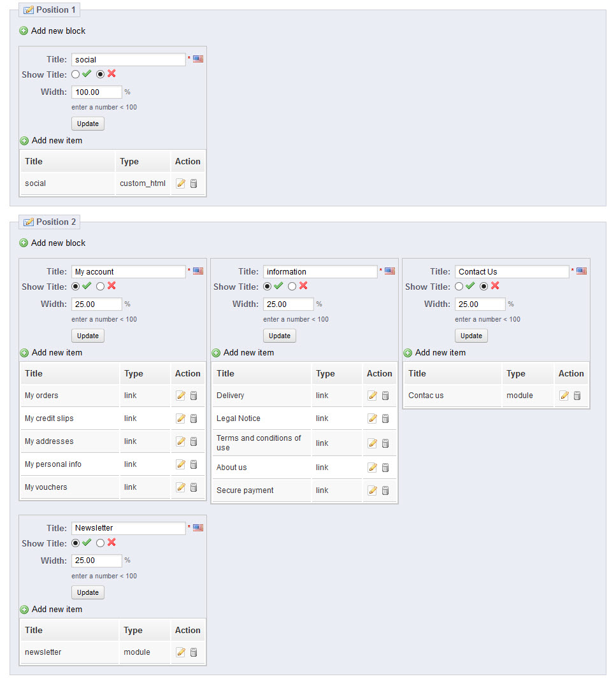Screen dimensions: 616x679
Task: Delete the 'Legal Notice' item
Action: (385, 418)
